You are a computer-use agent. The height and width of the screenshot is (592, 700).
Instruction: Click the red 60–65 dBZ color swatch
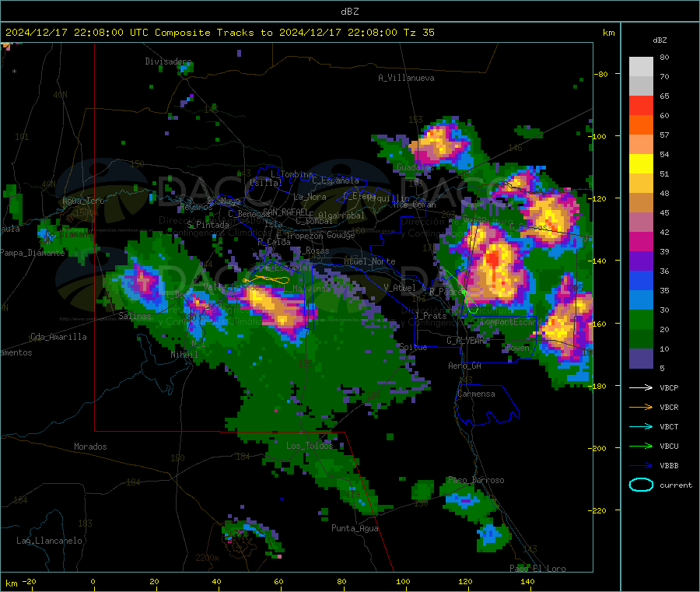(x=641, y=106)
